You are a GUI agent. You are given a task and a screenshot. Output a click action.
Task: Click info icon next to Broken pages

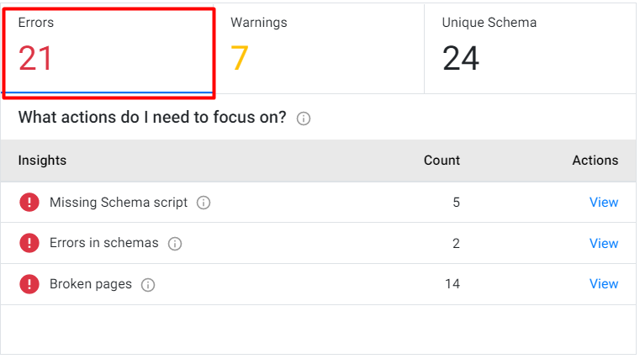coord(148,284)
